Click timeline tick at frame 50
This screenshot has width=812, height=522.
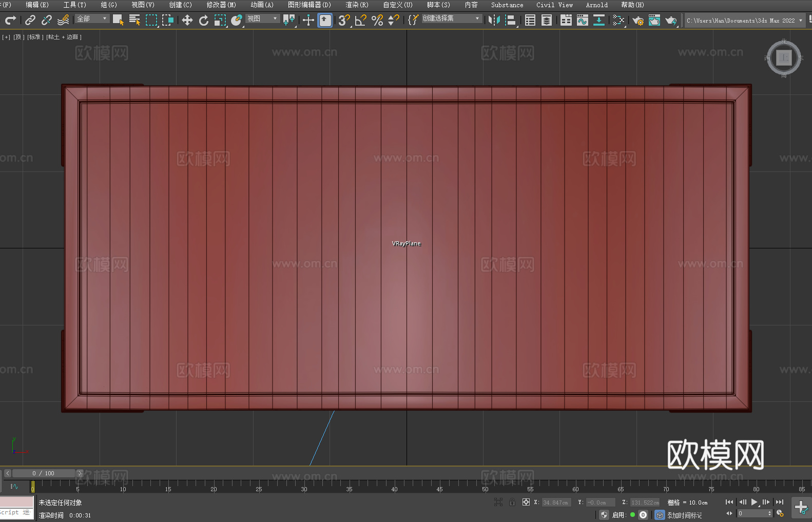[485, 485]
